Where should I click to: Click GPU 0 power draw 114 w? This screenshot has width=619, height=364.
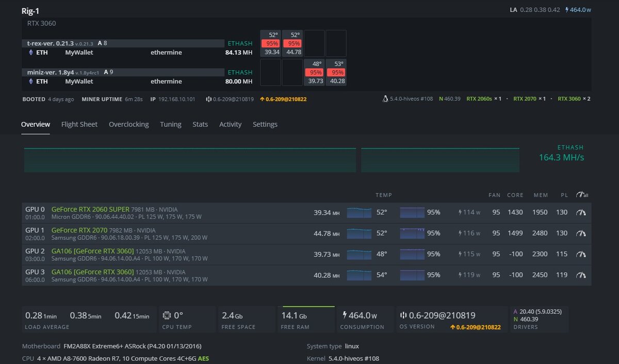coord(469,212)
